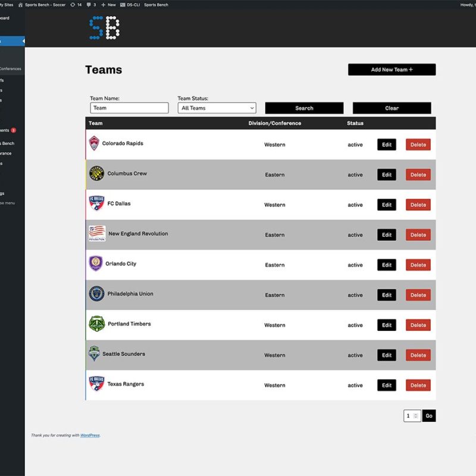
Task: Click the Colorado Rapids team logo
Action: point(94,143)
